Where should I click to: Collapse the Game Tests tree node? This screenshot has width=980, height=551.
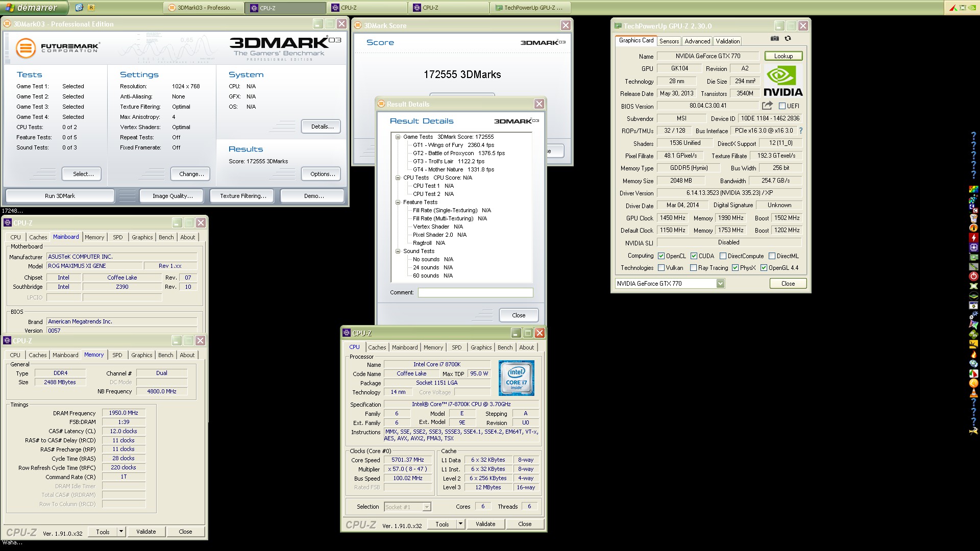click(x=398, y=137)
